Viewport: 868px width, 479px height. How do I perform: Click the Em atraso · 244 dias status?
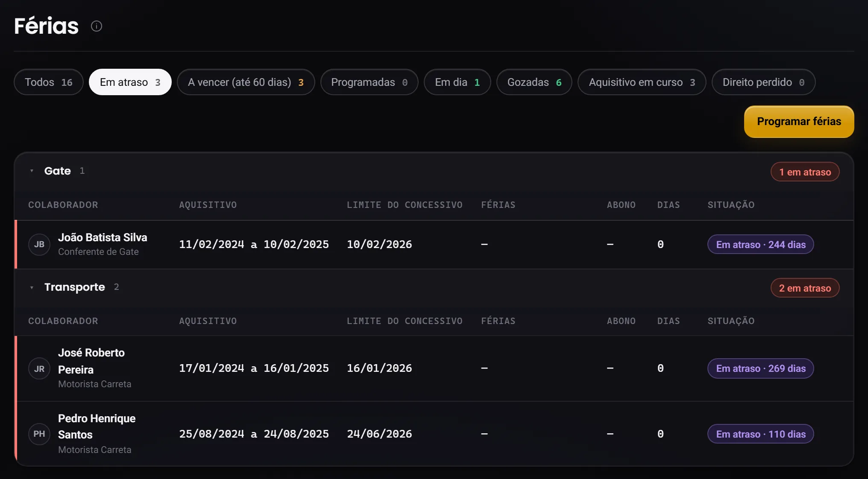(761, 245)
